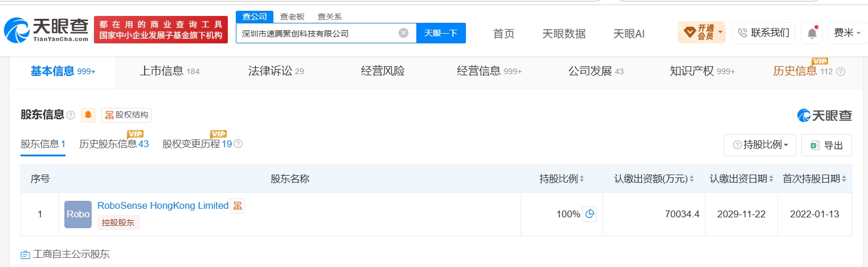This screenshot has height=267, width=868.
Task: Switch to 基本信息 tab
Action: tap(63, 71)
